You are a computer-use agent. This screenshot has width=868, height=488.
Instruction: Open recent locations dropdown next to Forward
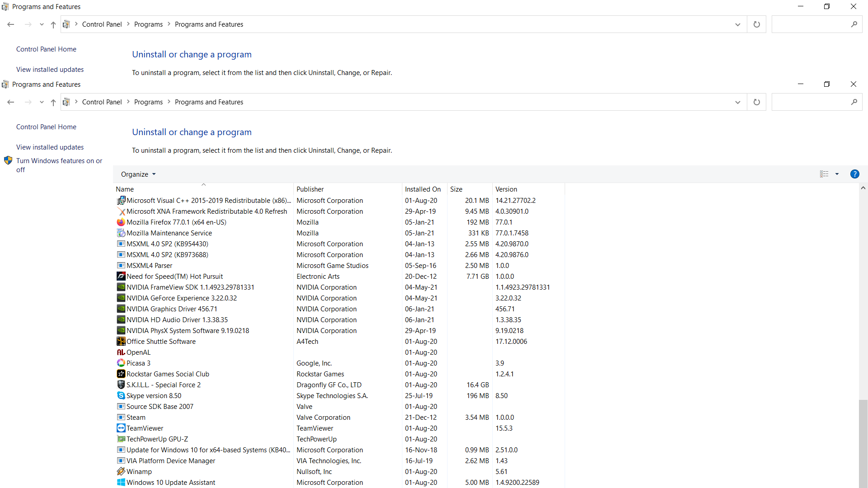(42, 102)
